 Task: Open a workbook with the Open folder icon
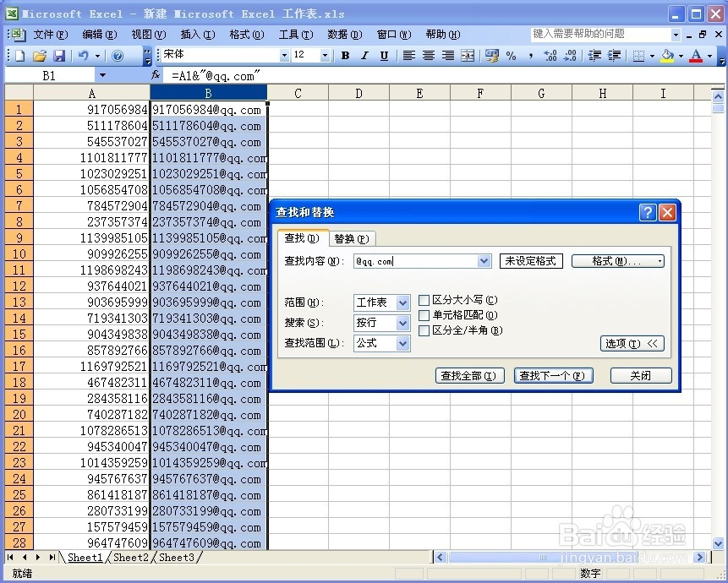tap(39, 55)
